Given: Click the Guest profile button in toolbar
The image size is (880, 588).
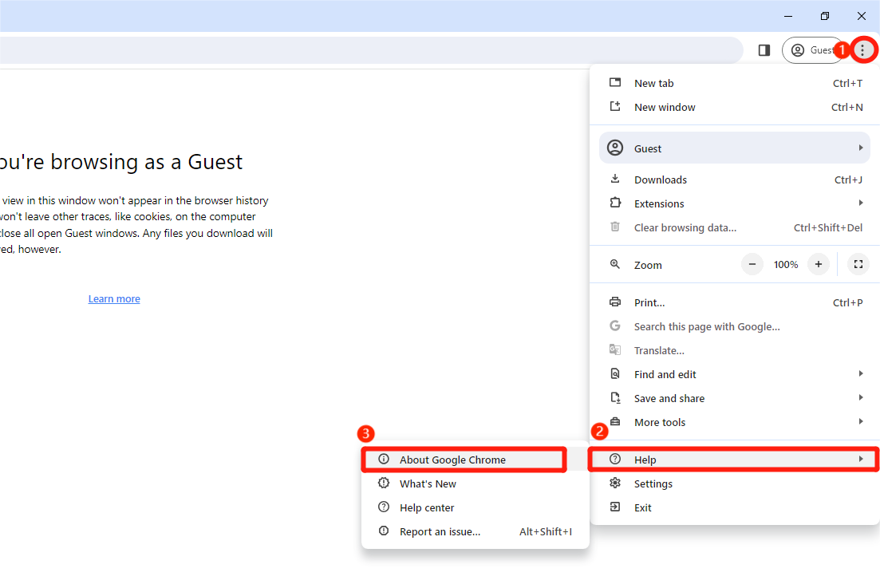Looking at the screenshot, I should click(811, 50).
